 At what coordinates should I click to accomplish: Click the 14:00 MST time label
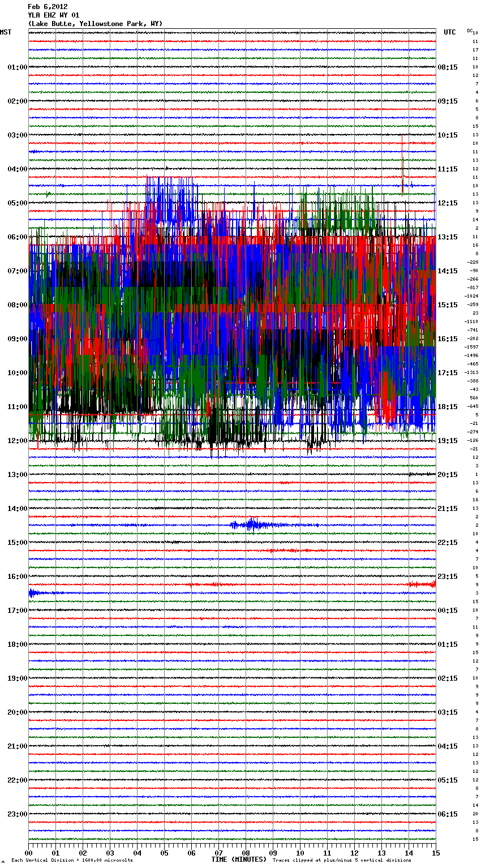[x=18, y=509]
